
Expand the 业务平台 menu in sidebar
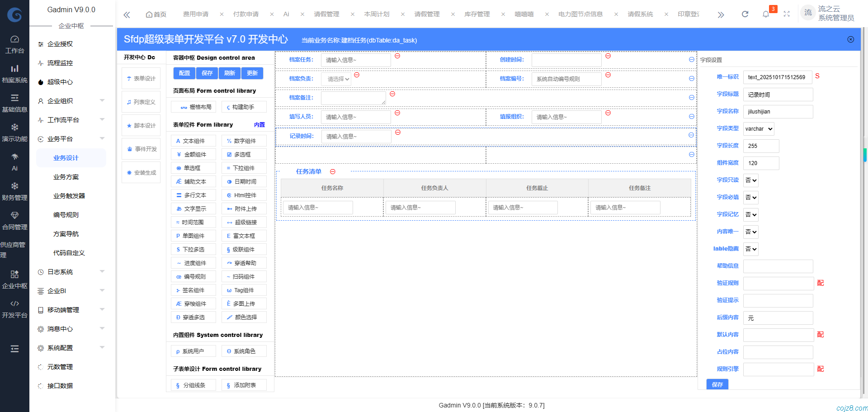pos(60,139)
